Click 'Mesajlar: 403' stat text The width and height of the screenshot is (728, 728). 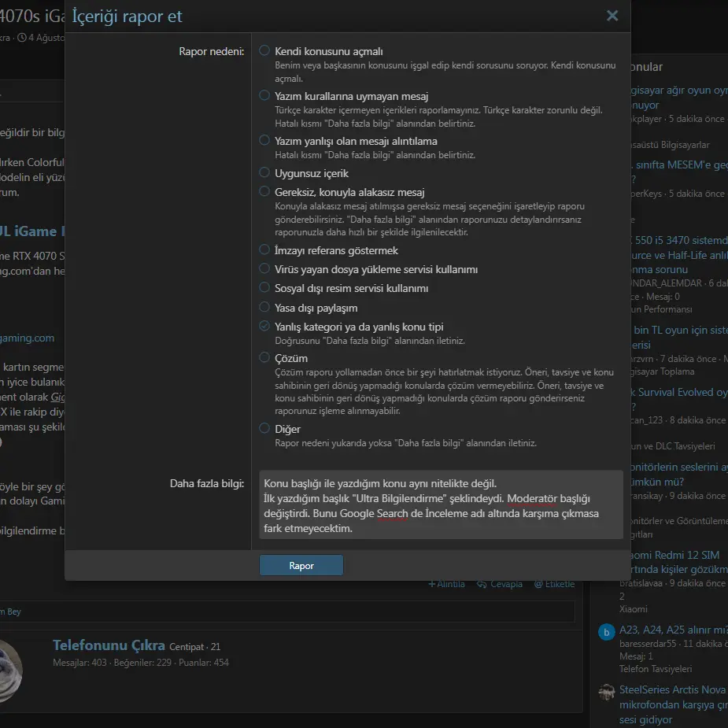pos(79,663)
